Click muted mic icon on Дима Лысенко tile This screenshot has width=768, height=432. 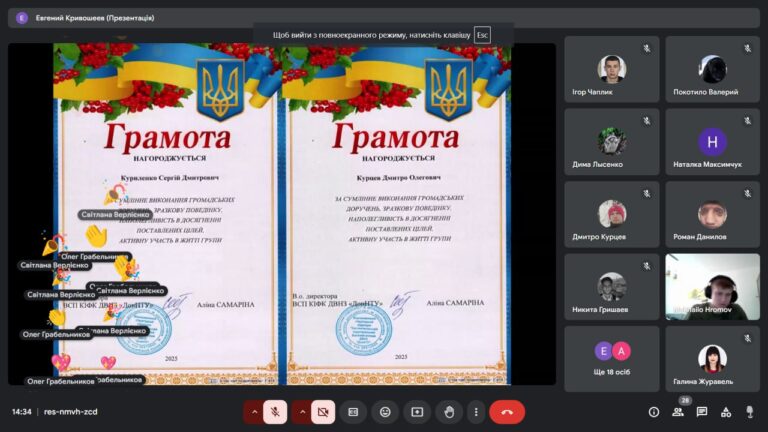(x=647, y=120)
